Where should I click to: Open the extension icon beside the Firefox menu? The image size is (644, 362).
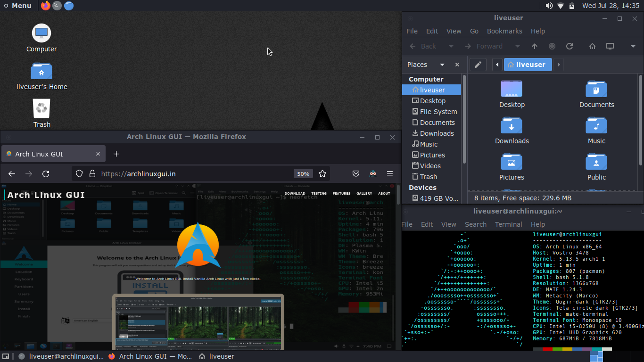pos(373,174)
